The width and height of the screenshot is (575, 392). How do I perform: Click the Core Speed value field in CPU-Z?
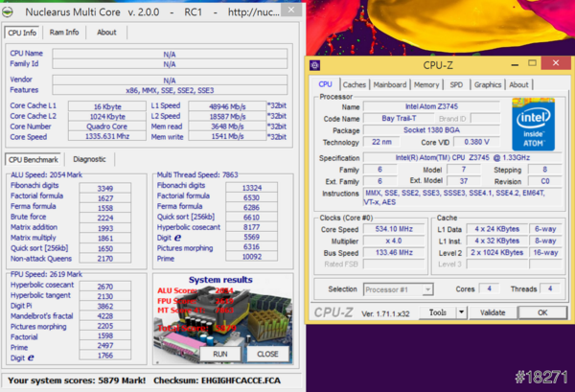392,229
